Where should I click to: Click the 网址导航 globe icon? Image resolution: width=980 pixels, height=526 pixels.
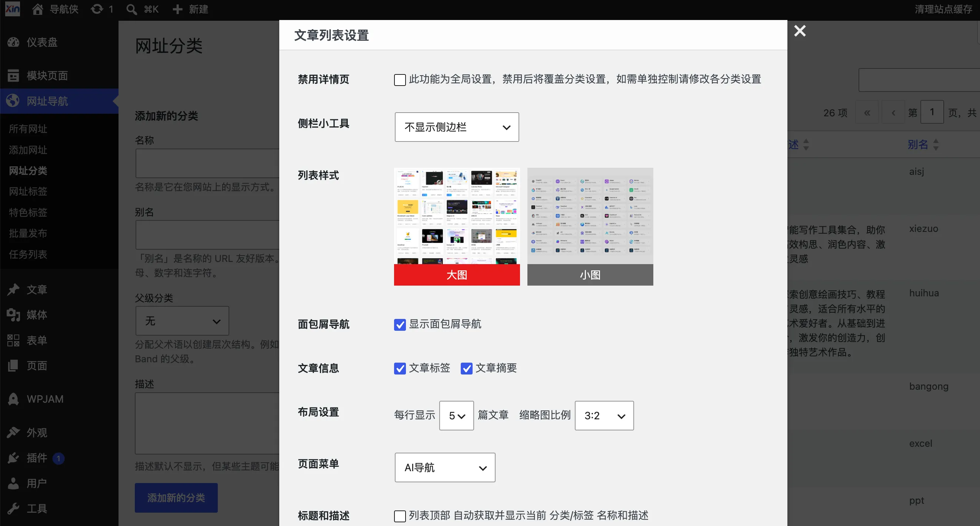pyautogui.click(x=13, y=101)
